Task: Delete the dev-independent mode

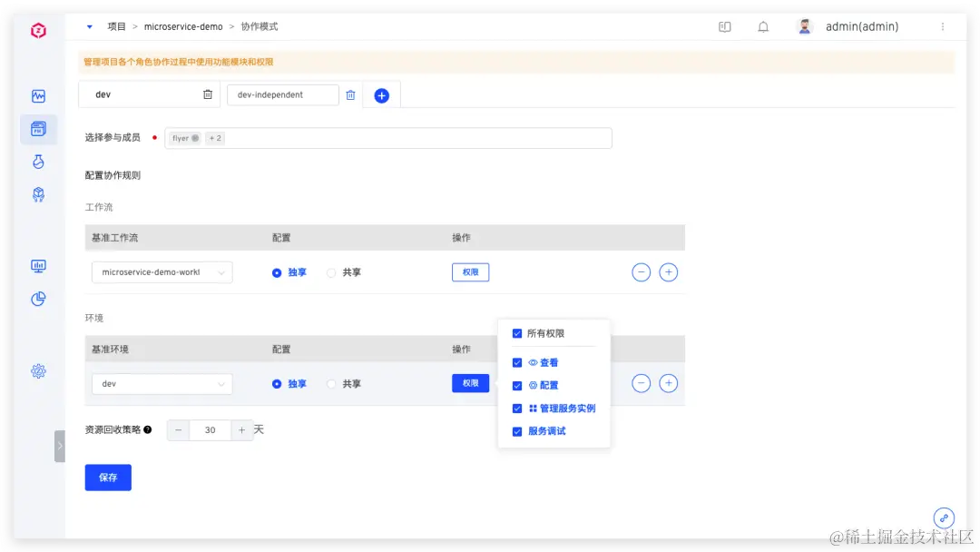Action: (350, 95)
